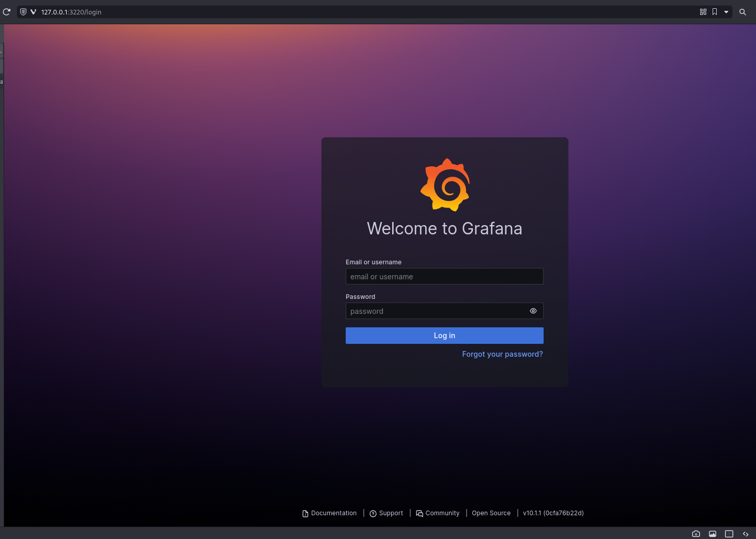Capture page with the camera icon in status bar
This screenshot has height=539, width=756.
click(x=696, y=534)
